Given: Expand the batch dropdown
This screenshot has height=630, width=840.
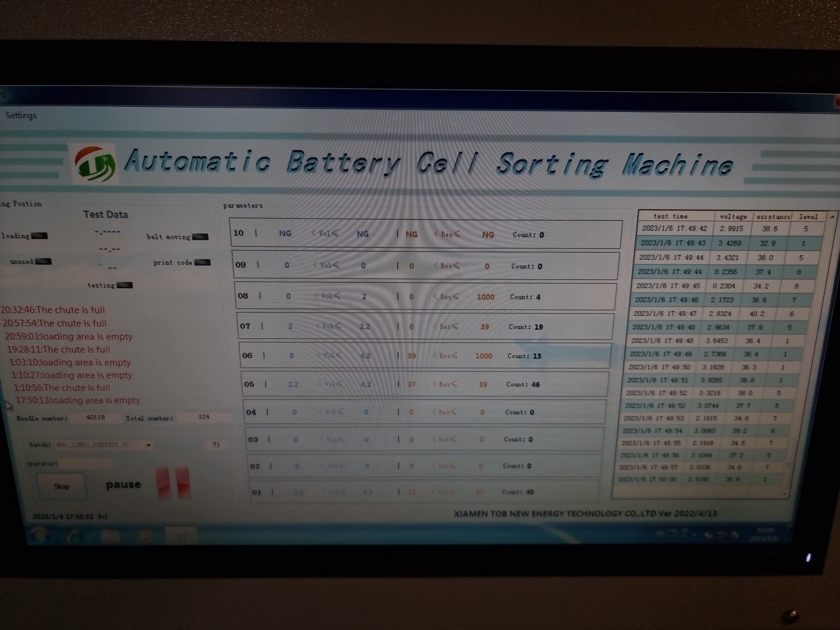Looking at the screenshot, I should [x=149, y=445].
